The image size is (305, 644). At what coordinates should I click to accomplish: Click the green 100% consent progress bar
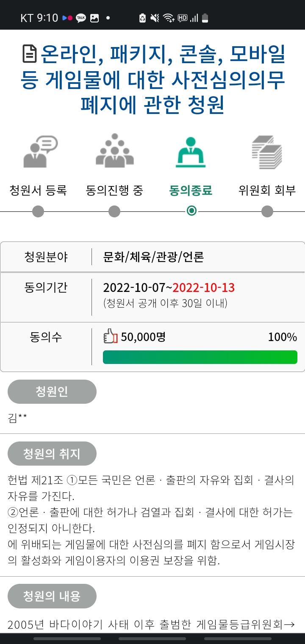pyautogui.click(x=200, y=357)
